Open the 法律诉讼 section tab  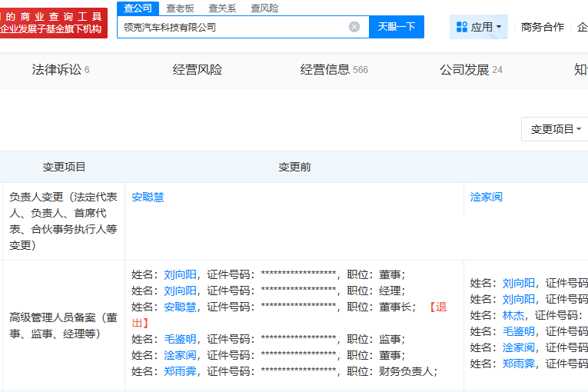pyautogui.click(x=61, y=70)
